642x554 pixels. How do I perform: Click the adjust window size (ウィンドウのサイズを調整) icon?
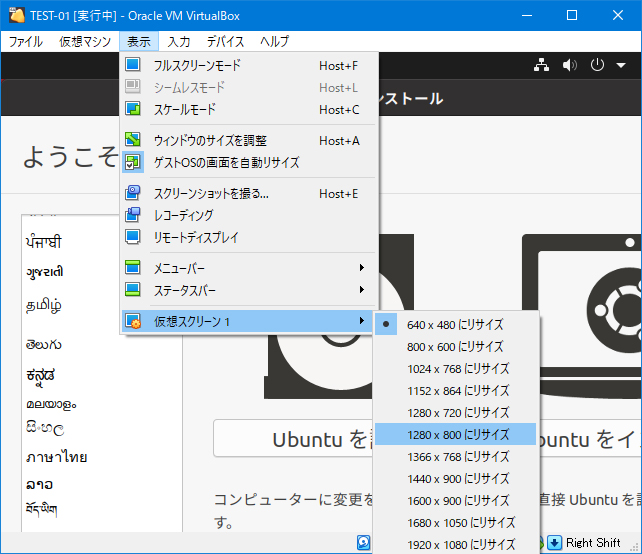133,140
